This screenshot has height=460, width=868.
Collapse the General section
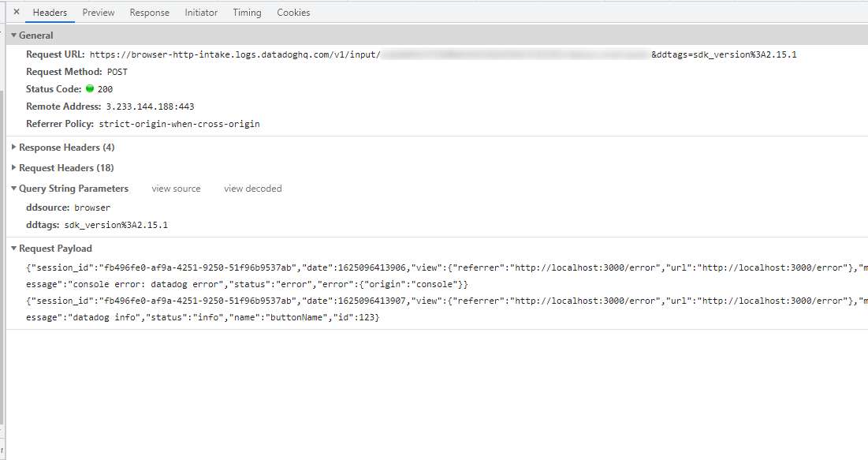14,36
